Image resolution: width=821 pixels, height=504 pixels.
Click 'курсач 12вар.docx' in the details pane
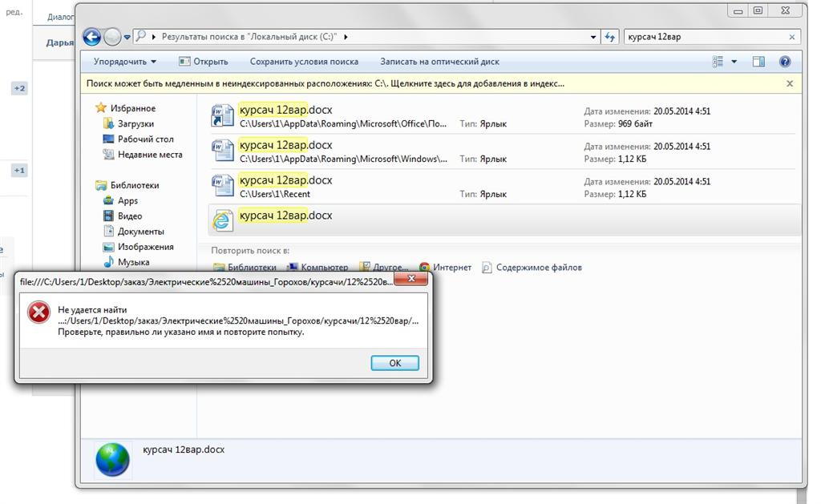(184, 450)
